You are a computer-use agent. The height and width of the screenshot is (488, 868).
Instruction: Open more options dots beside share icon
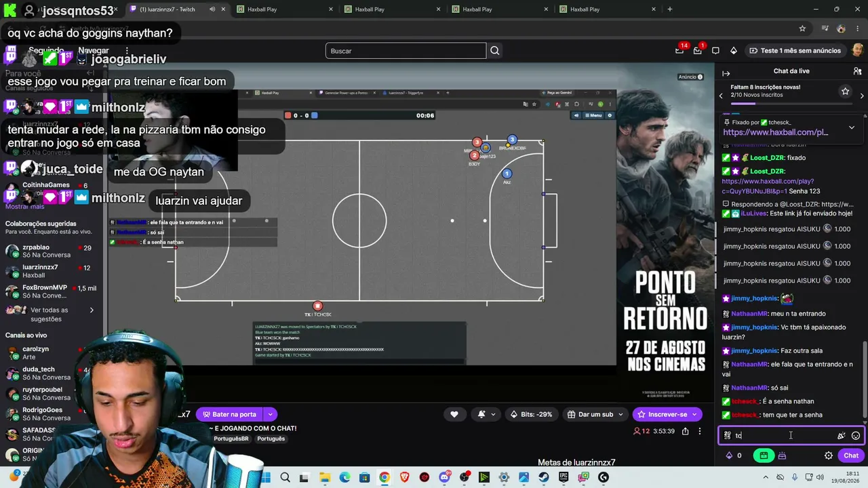[701, 431]
